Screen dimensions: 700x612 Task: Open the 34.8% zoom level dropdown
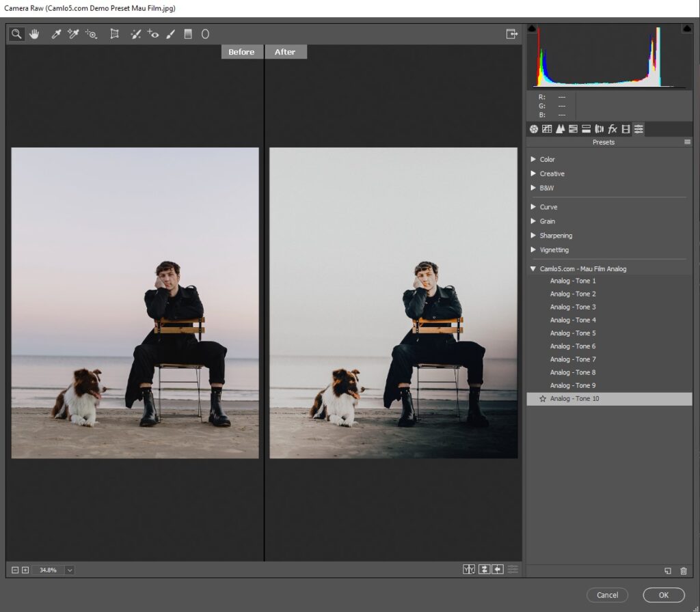tap(69, 570)
